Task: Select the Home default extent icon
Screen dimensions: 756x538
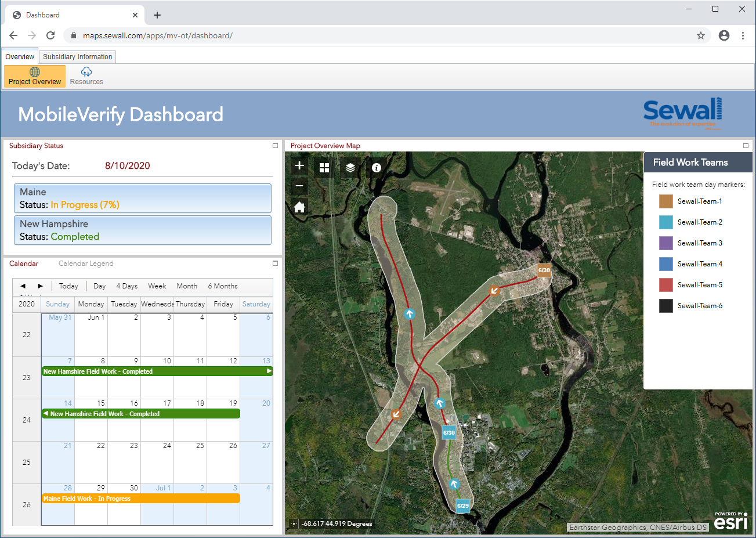Action: [x=299, y=207]
